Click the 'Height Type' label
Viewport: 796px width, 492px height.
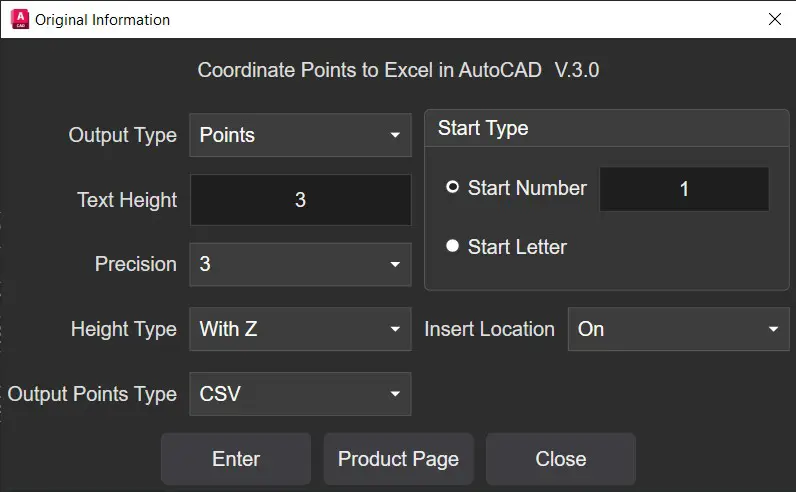[124, 330]
